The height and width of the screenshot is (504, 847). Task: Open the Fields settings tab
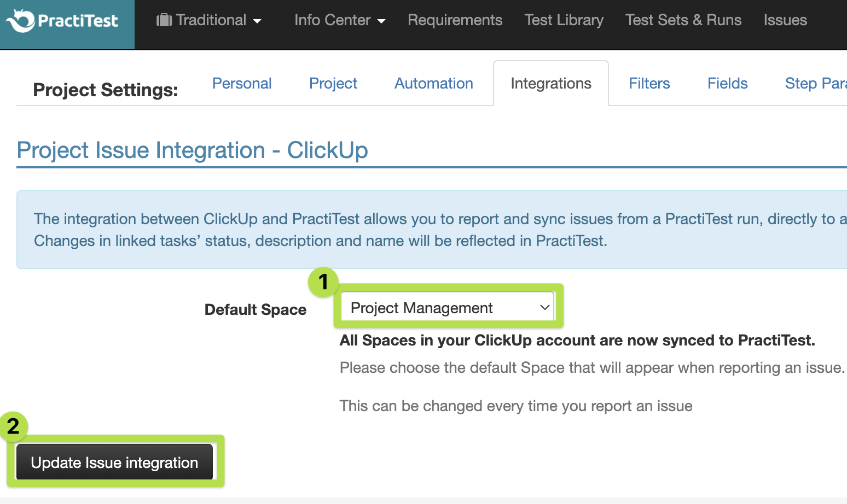pyautogui.click(x=727, y=84)
